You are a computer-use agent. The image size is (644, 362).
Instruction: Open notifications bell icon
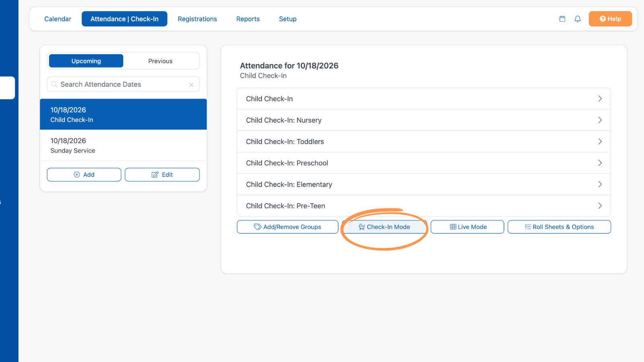pyautogui.click(x=578, y=19)
